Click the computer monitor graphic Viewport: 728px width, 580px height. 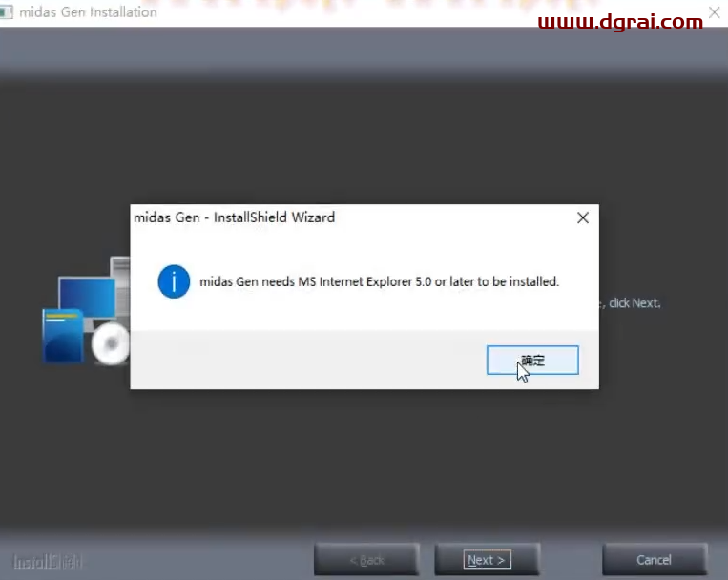coord(86,298)
